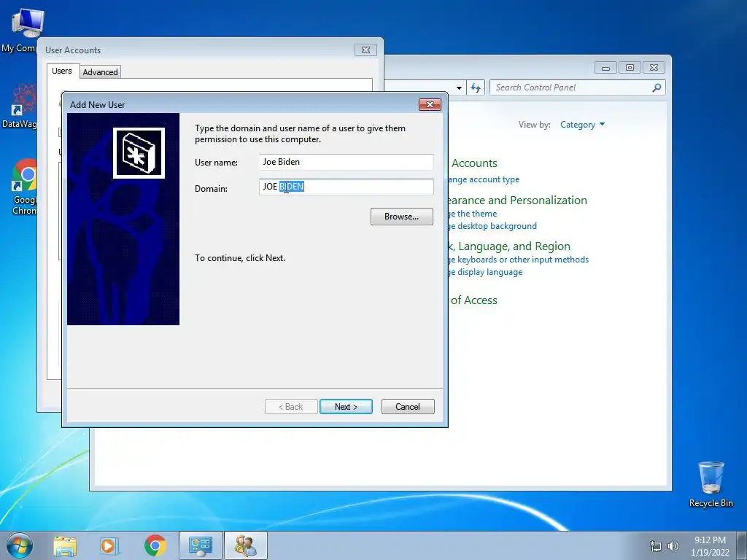Click the search magnifier icon in Control Panel

[x=657, y=87]
